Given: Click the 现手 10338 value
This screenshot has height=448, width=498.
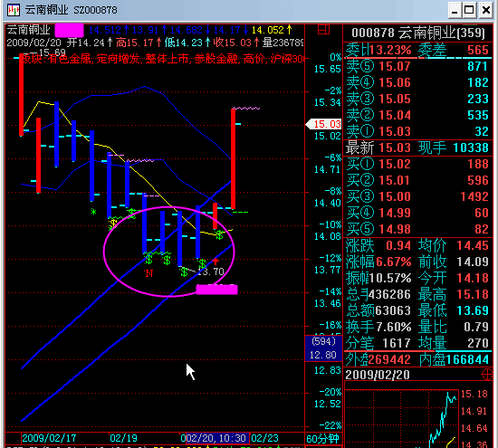Looking at the screenshot, I should (x=471, y=148).
